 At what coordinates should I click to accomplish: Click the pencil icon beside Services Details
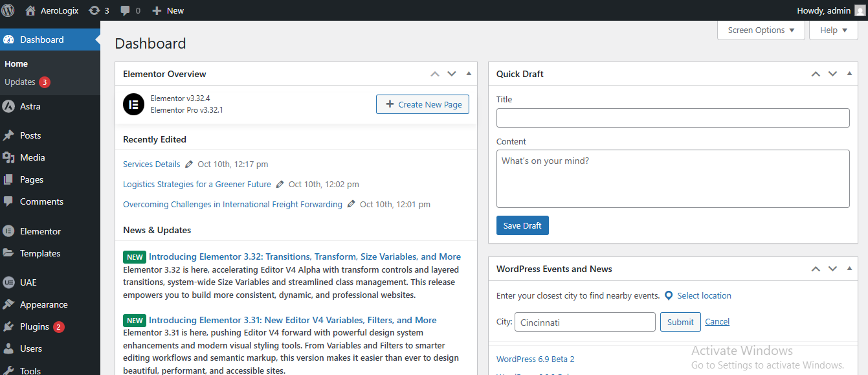189,165
